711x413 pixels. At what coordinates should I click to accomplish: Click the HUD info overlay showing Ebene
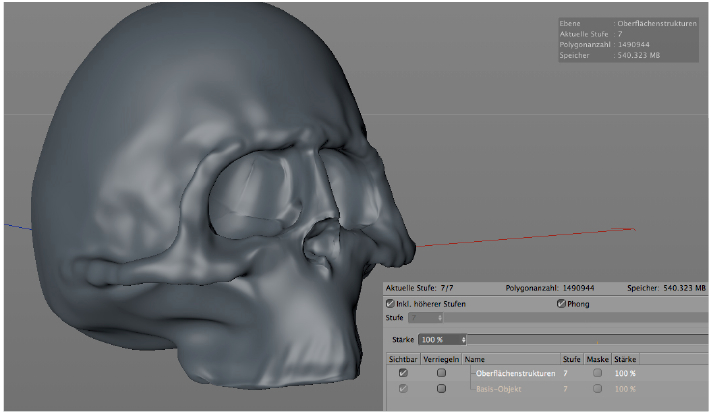click(627, 38)
